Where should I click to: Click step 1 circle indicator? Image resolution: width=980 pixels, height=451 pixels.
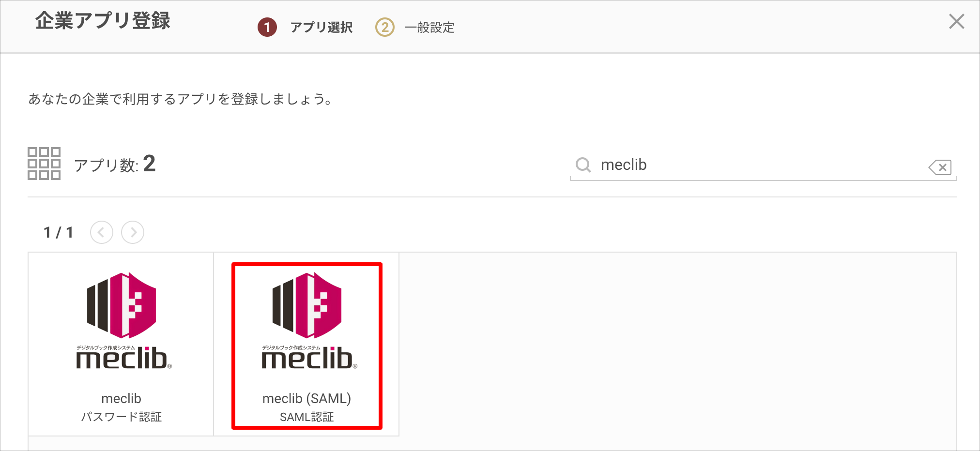[x=267, y=27]
